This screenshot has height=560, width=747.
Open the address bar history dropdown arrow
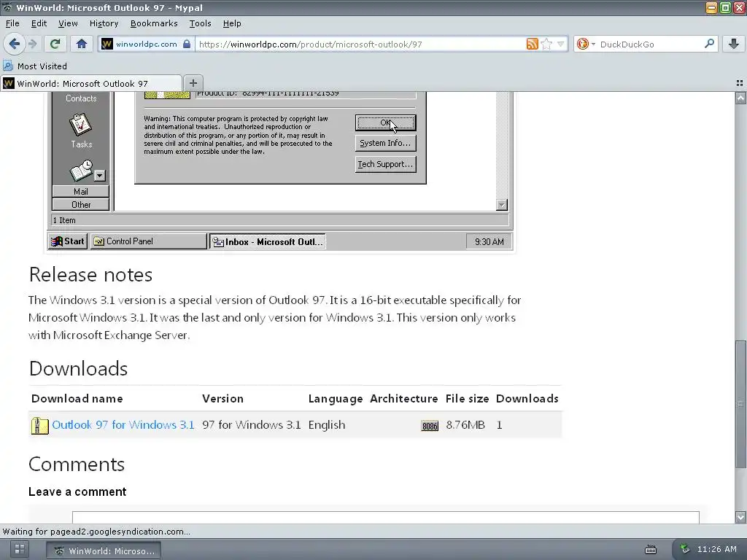pos(561,44)
